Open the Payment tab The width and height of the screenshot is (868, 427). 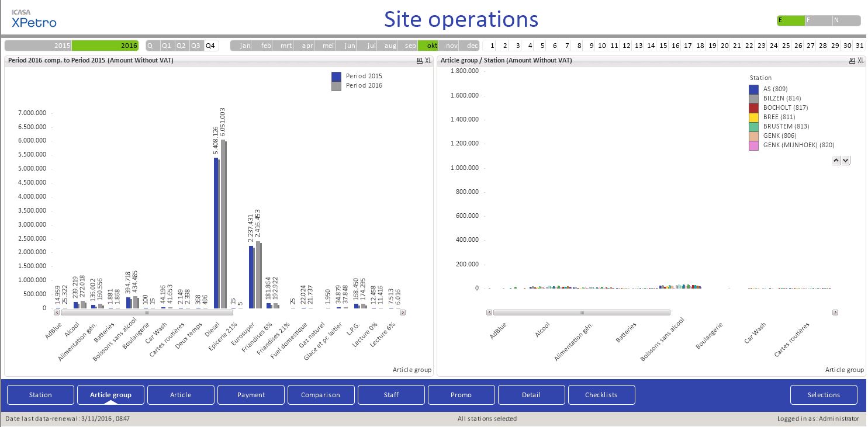(x=251, y=395)
